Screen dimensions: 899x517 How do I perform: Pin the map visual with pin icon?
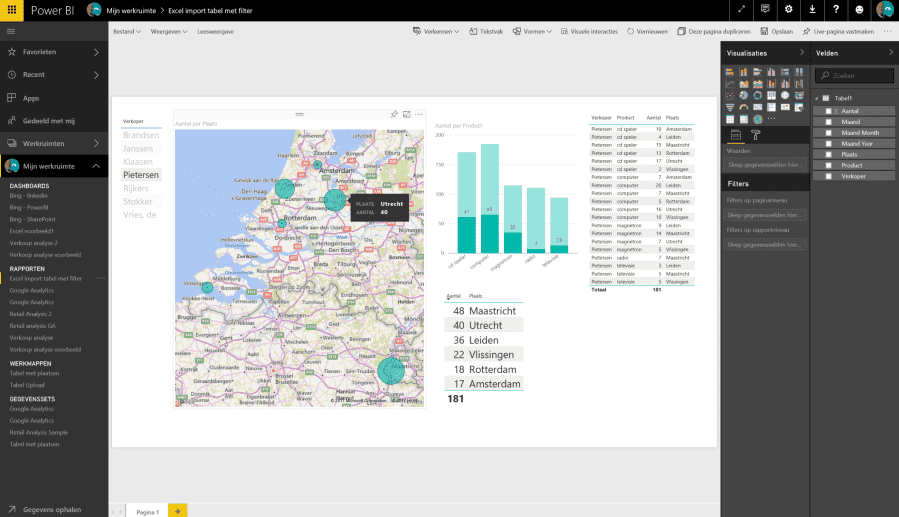coord(394,115)
